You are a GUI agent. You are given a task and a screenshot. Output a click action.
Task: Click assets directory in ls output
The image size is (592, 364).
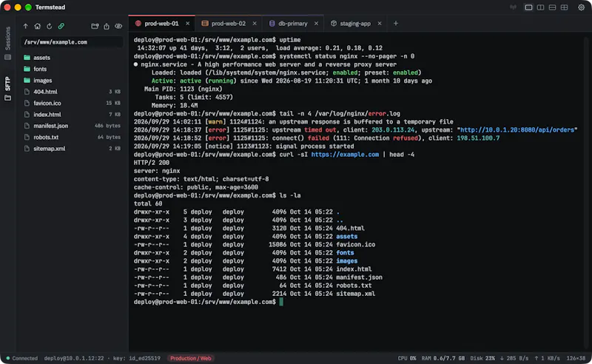(346, 236)
